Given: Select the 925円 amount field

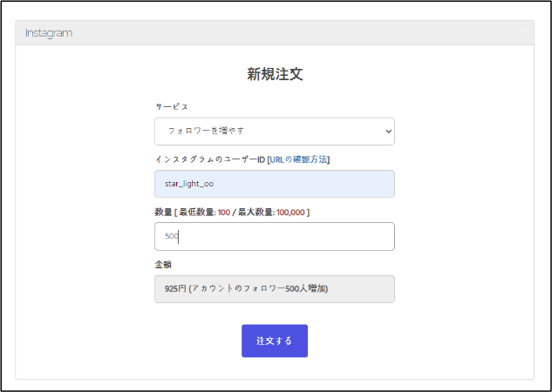Looking at the screenshot, I should (275, 289).
